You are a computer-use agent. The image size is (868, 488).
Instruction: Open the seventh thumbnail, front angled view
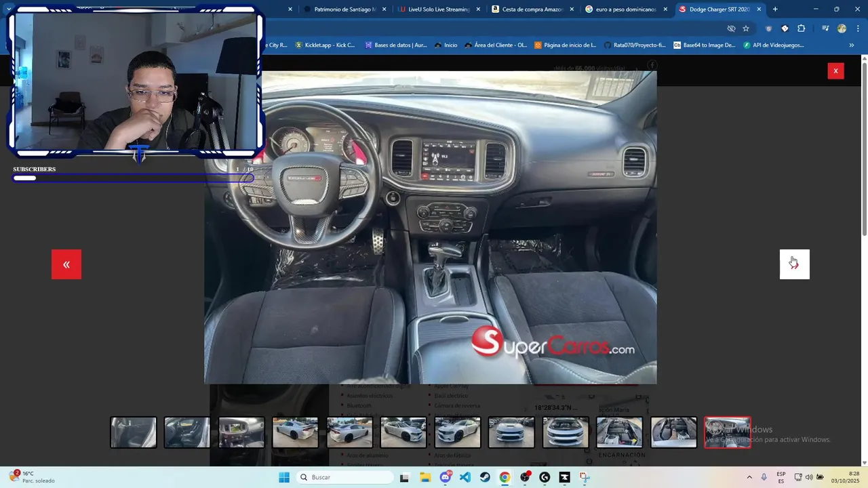458,432
